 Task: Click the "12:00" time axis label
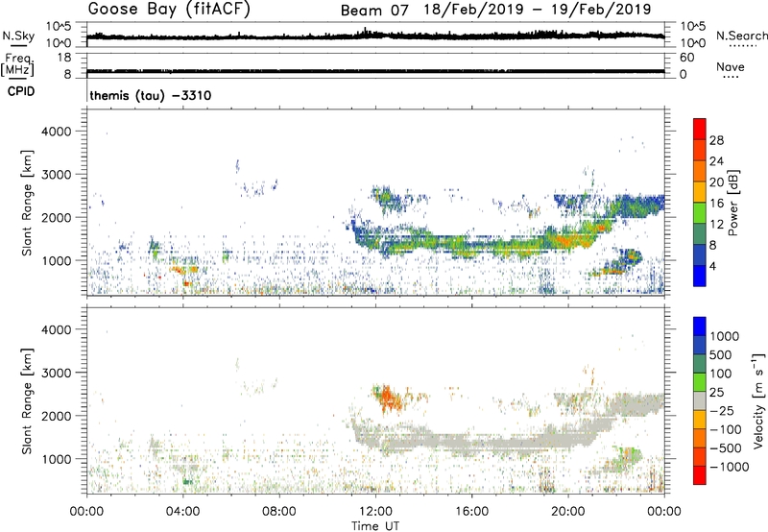375,512
